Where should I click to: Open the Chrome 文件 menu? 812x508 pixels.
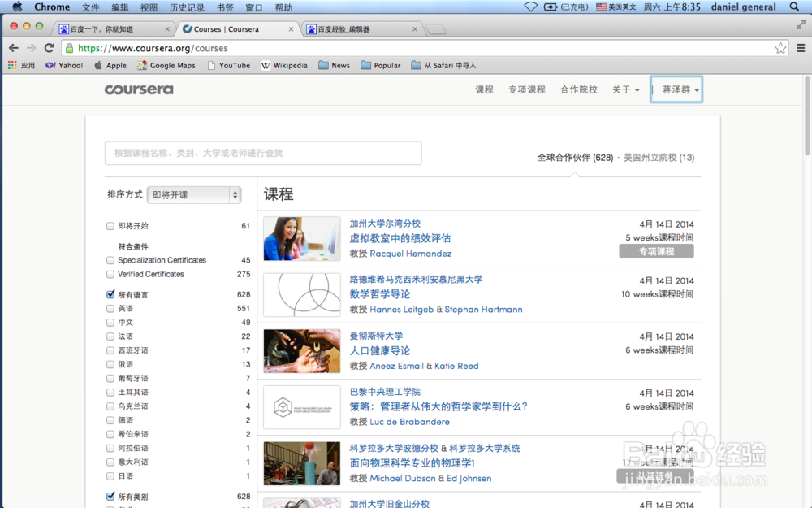[90, 7]
